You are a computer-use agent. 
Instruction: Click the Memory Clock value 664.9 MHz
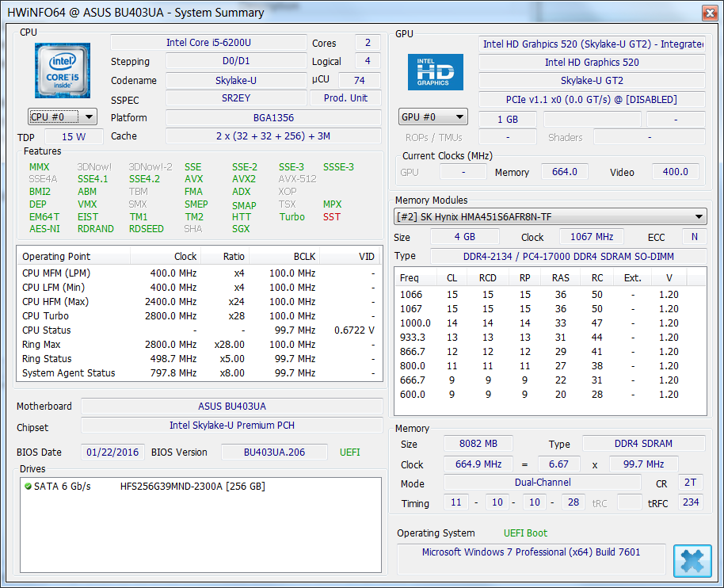(x=478, y=464)
